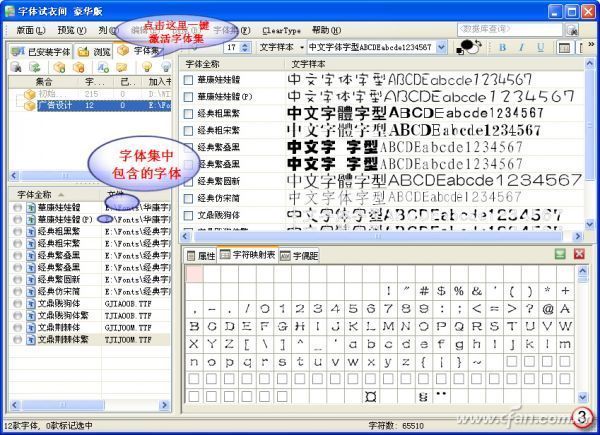Check the 经典仿宋简 checkbox in preview list
This screenshot has height=435, width=600.
click(188, 199)
